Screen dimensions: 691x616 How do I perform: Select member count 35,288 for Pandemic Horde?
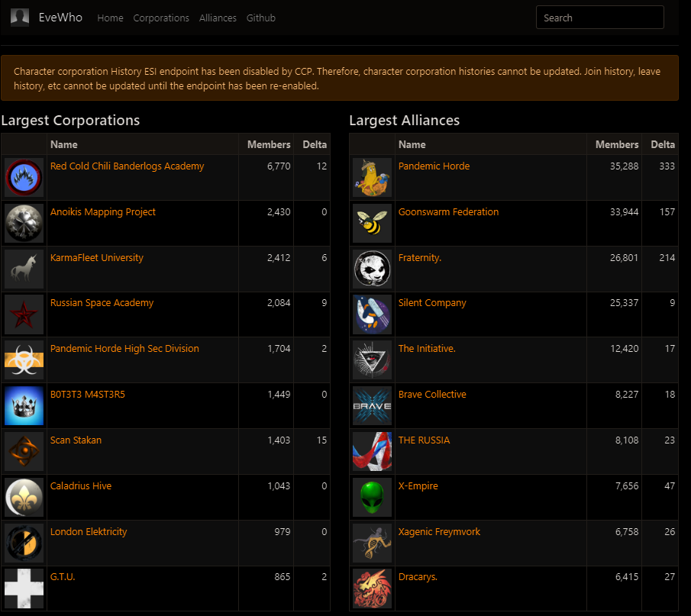[x=624, y=166]
